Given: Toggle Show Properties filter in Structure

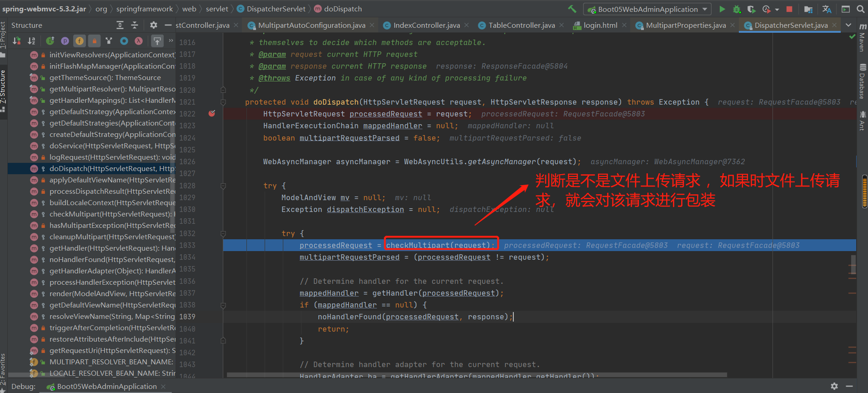Looking at the screenshot, I should (x=65, y=41).
